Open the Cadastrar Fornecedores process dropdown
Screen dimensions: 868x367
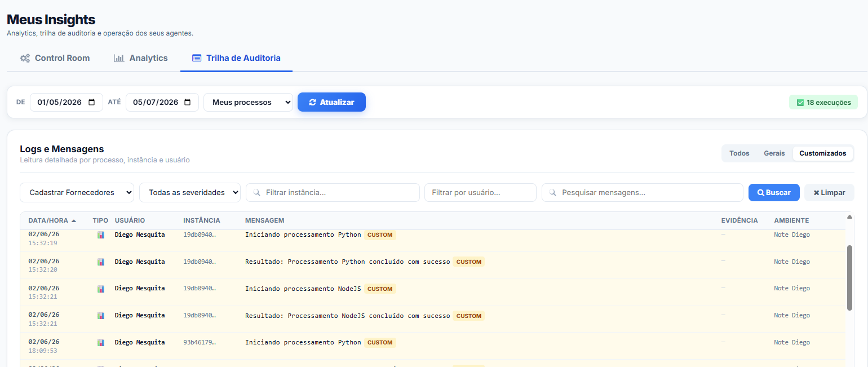tap(77, 192)
